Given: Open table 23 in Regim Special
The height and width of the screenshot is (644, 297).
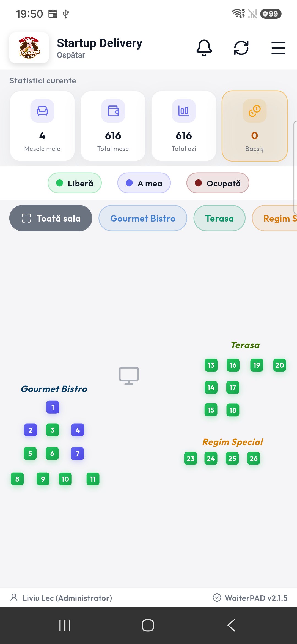Looking at the screenshot, I should pyautogui.click(x=191, y=459).
